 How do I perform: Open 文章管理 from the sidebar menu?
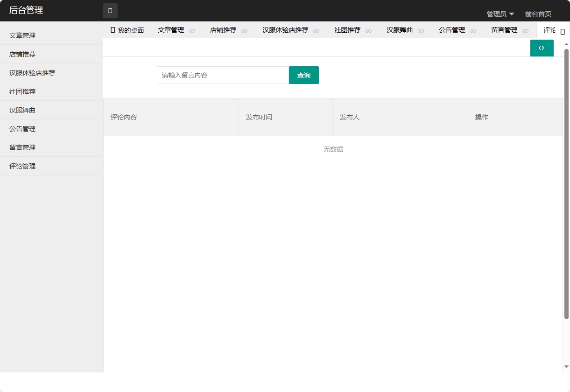[21, 35]
